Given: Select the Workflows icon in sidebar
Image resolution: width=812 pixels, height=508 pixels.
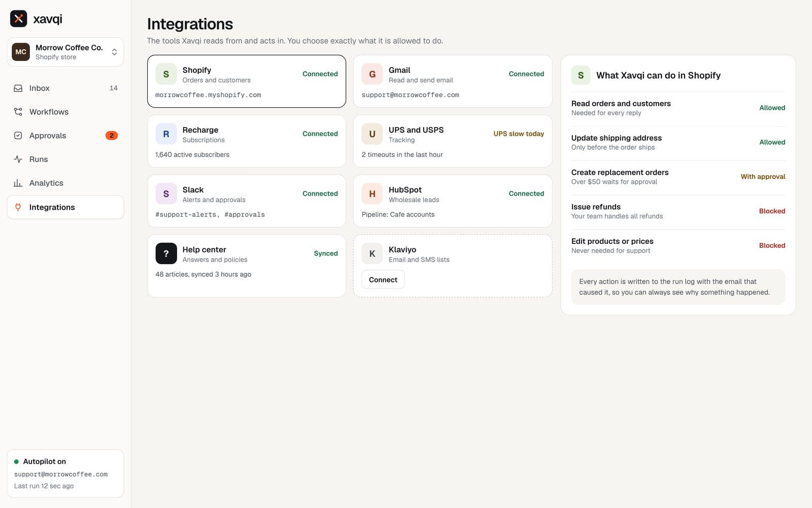Looking at the screenshot, I should (x=18, y=112).
